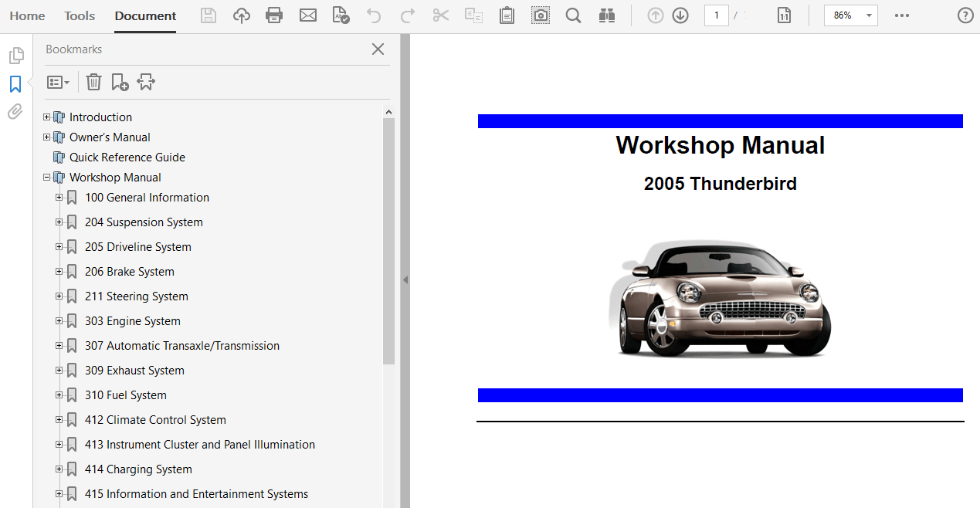This screenshot has height=508, width=980.
Task: Switch to the Tools tab
Action: (80, 15)
